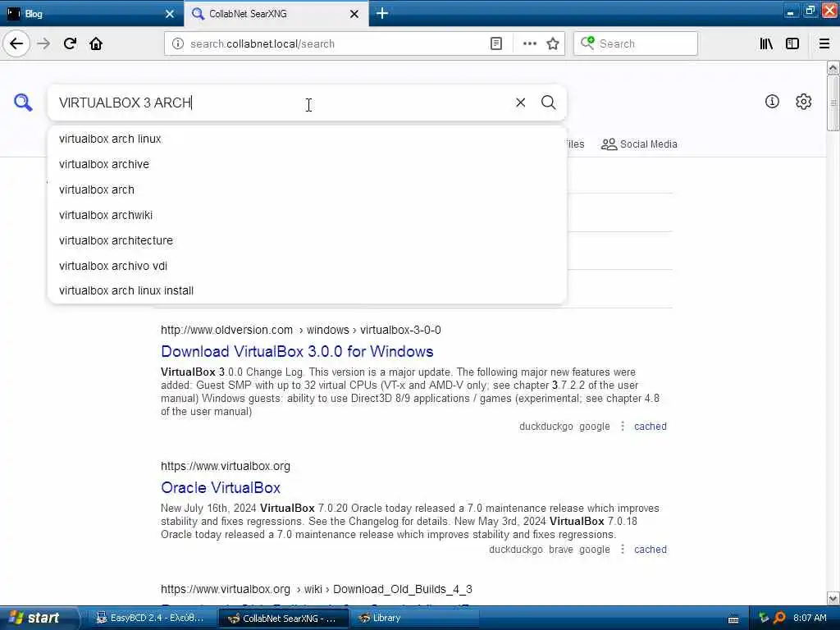
Task: Open the "Oracle VirtualBox" result
Action: tap(221, 487)
